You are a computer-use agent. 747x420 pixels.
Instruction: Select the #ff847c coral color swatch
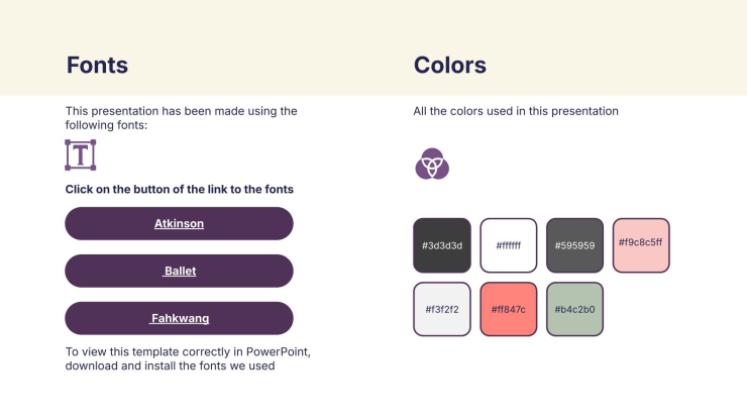point(508,309)
